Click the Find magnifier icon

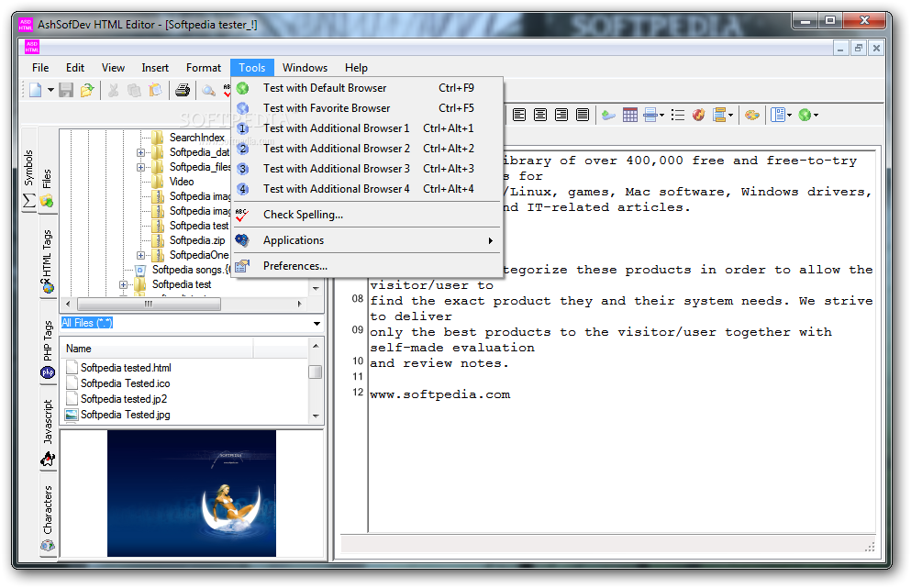coord(208,90)
